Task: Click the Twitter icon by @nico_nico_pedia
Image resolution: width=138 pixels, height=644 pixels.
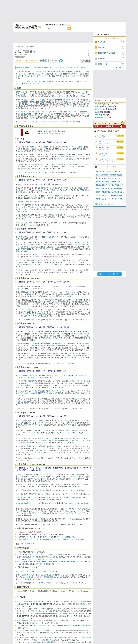Action: pyautogui.click(x=96, y=204)
